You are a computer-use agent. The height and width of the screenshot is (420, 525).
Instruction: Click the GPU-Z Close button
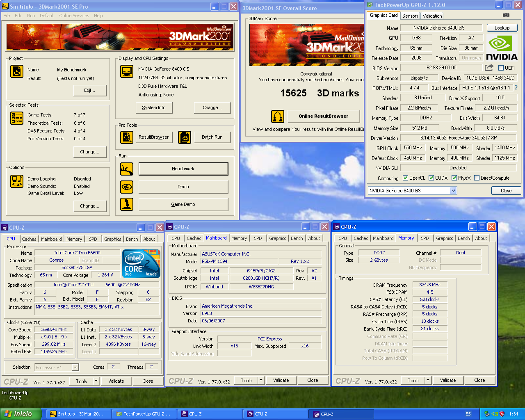click(x=506, y=191)
